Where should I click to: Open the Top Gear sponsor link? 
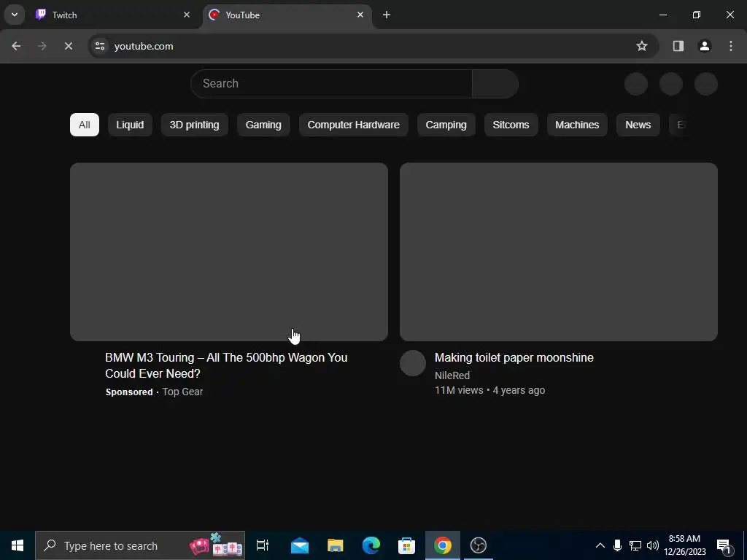182,392
